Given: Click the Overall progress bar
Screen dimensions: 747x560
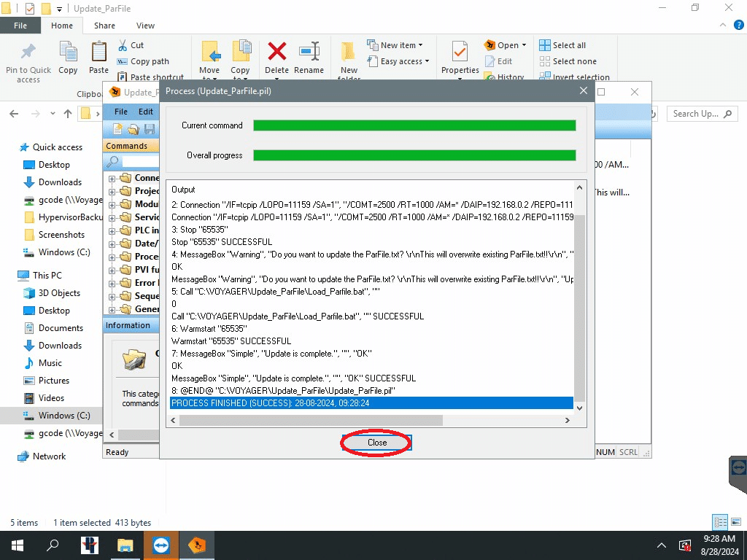Looking at the screenshot, I should 414,155.
